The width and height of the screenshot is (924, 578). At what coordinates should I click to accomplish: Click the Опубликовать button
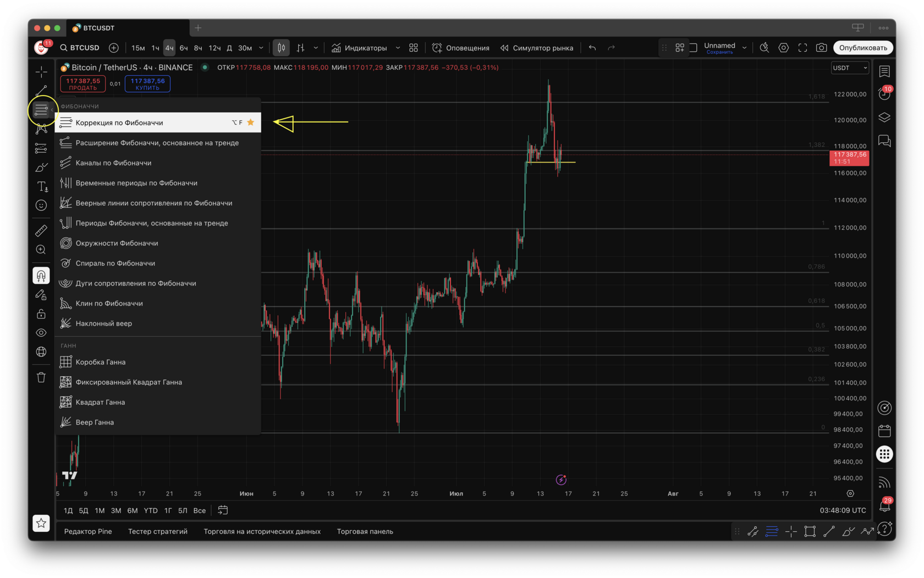[864, 48]
